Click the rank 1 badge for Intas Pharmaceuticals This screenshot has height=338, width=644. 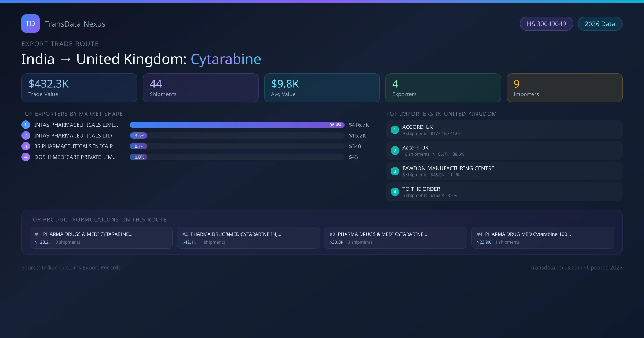click(26, 125)
